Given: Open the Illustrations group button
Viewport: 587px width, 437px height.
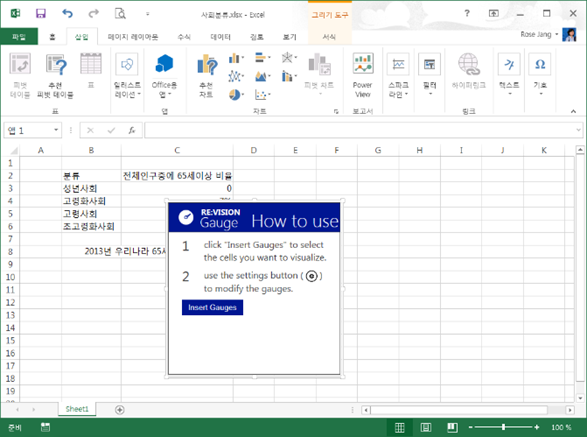Looking at the screenshot, I should pyautogui.click(x=127, y=75).
